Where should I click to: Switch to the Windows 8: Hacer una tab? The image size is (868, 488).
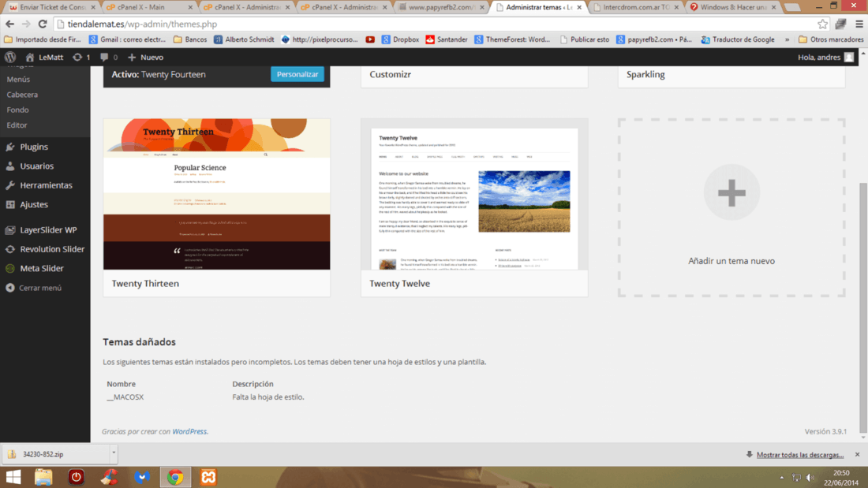[x=732, y=7]
